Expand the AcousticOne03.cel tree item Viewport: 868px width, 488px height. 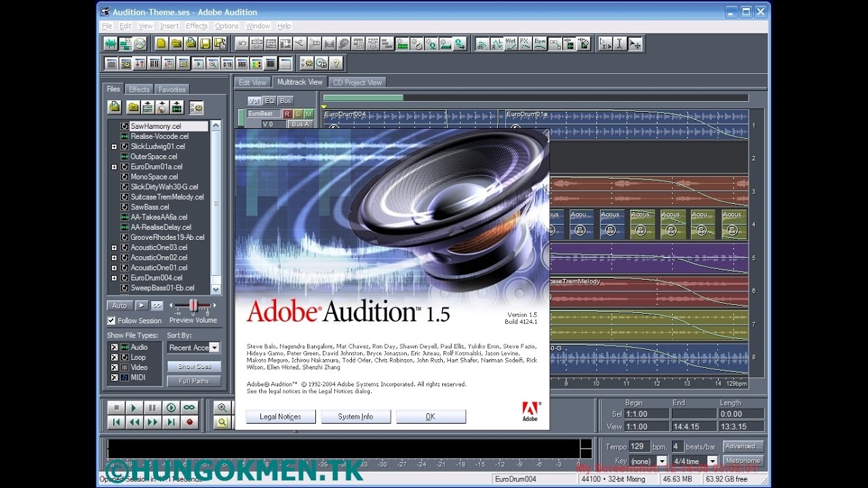click(115, 247)
